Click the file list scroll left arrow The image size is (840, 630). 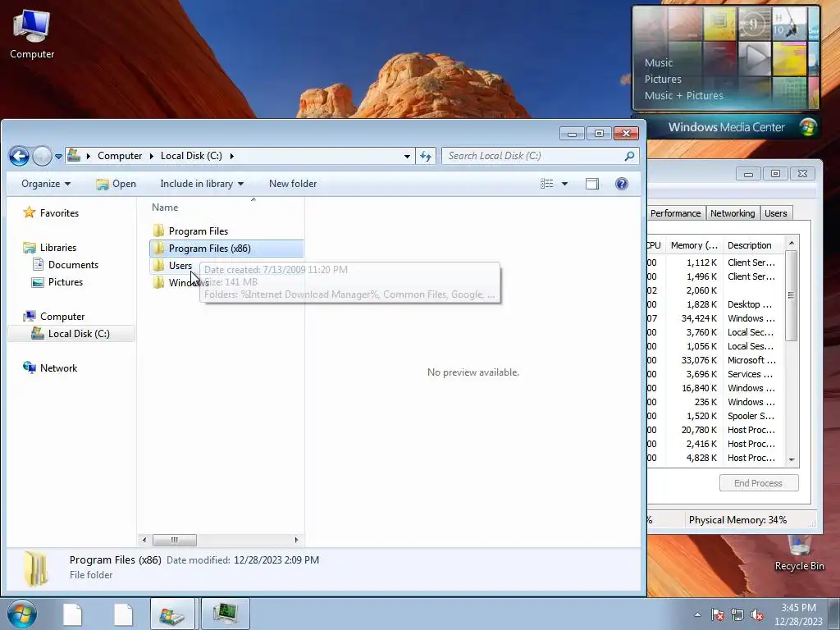(144, 540)
